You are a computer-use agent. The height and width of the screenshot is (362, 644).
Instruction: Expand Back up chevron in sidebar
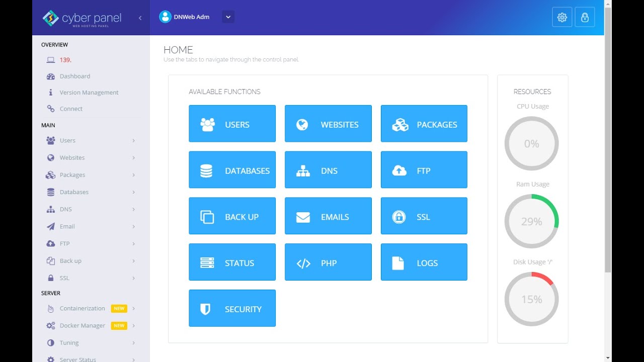tap(133, 261)
